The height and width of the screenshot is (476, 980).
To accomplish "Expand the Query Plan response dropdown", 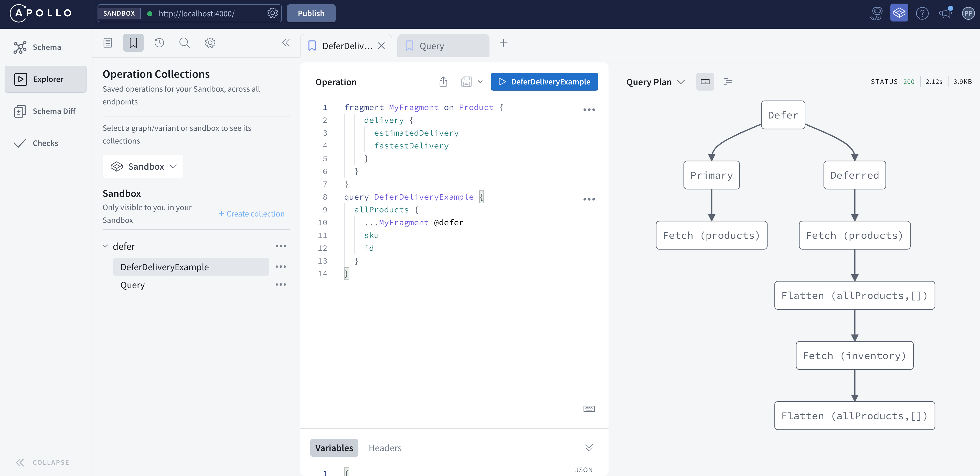I will click(x=655, y=82).
